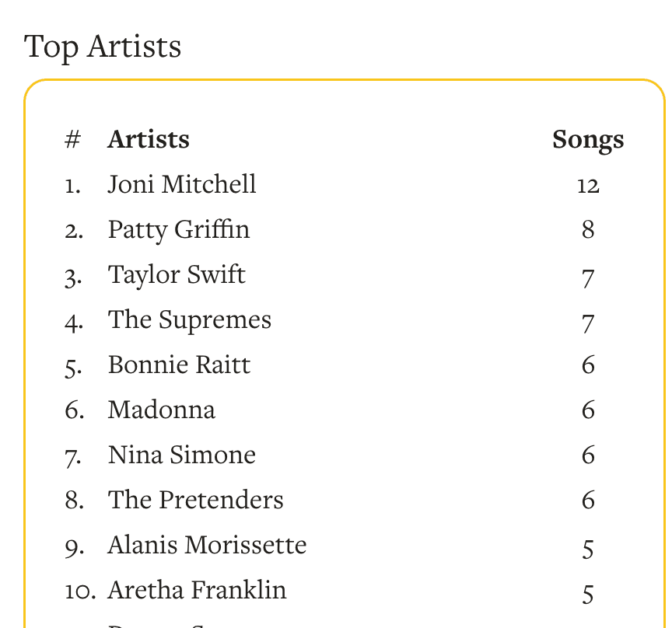Select the Aretha Franklin row
The width and height of the screenshot is (672, 628).
pos(197,591)
